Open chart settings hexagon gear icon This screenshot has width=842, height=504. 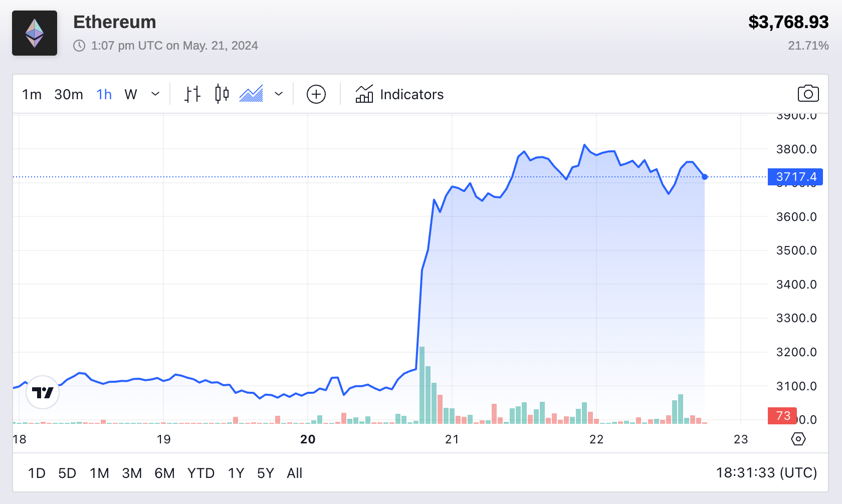[x=798, y=439]
